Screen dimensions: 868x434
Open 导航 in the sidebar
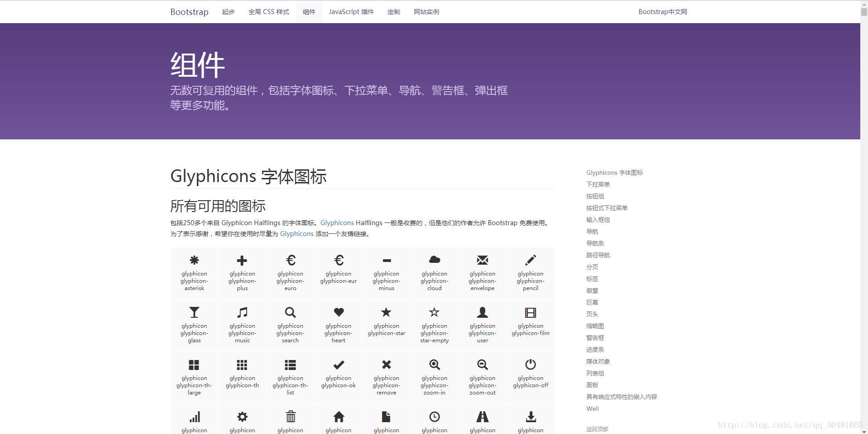(592, 232)
